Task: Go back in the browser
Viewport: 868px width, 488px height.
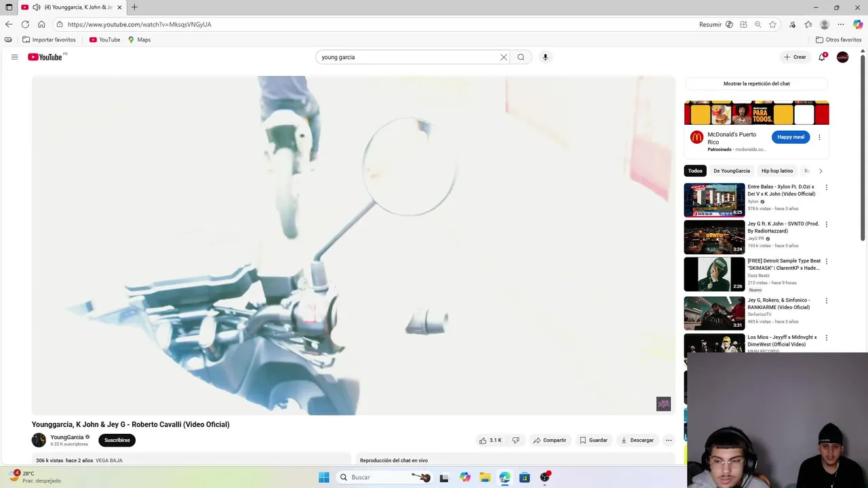Action: [9, 24]
